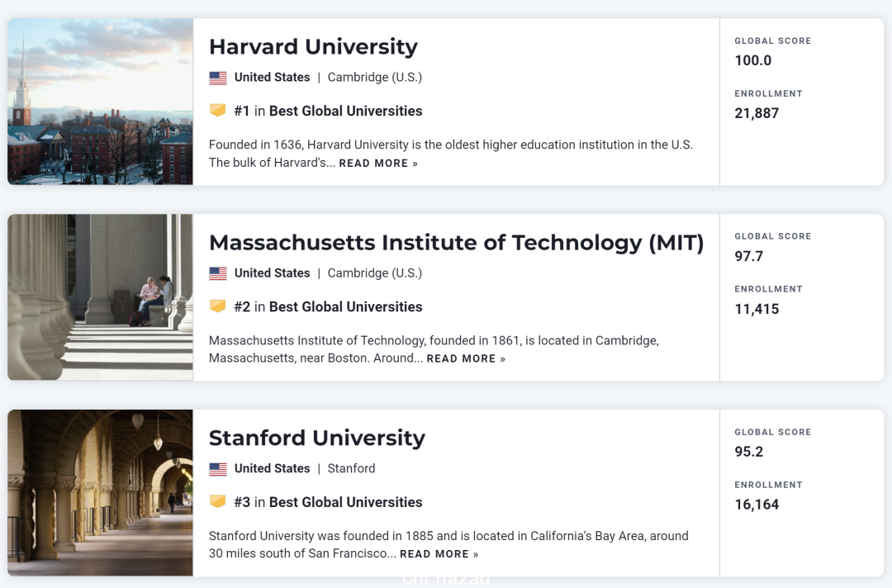Select the Stanford arcade photo thumbnail
The width and height of the screenshot is (892, 588).
(100, 493)
